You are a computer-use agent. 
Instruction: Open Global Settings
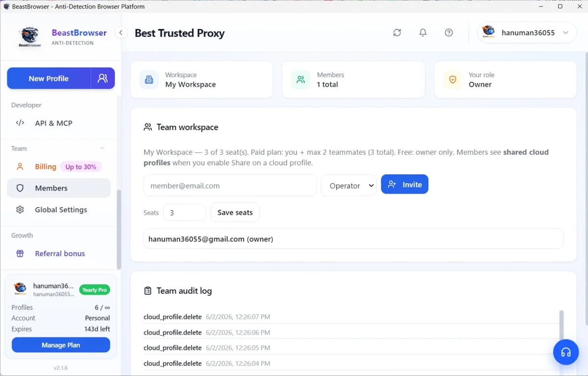59,210
